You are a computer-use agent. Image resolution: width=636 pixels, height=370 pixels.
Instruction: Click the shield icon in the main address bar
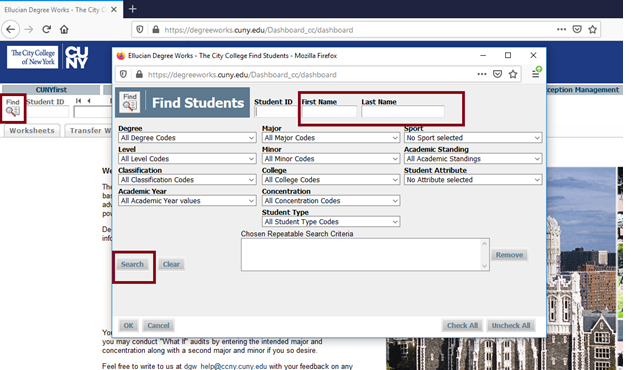click(140, 30)
